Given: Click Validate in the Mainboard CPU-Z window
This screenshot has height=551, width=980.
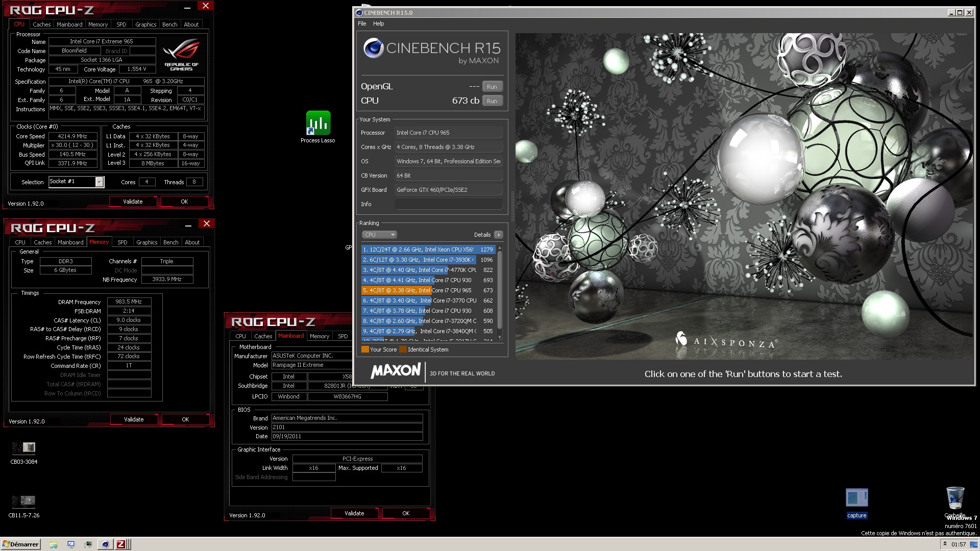Looking at the screenshot, I should (354, 513).
